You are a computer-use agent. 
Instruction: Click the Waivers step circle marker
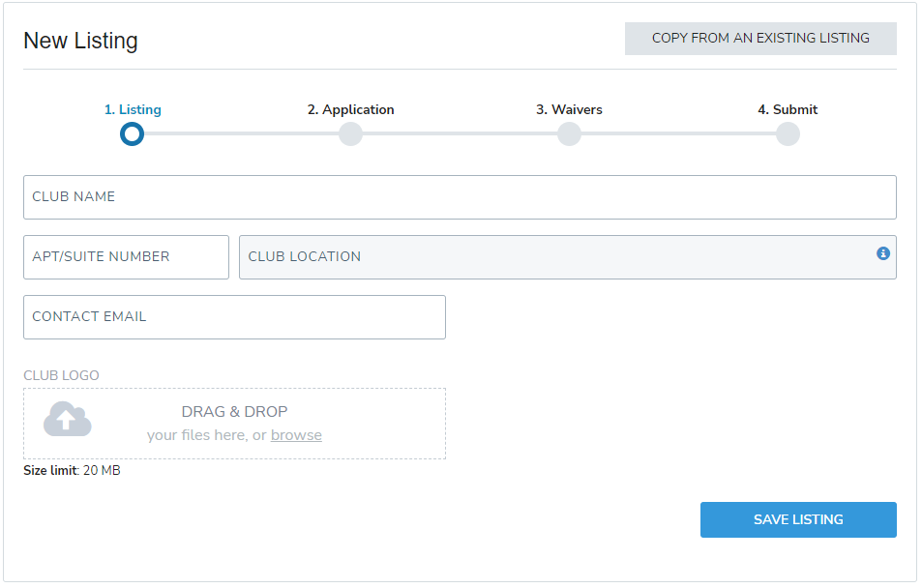(x=569, y=133)
